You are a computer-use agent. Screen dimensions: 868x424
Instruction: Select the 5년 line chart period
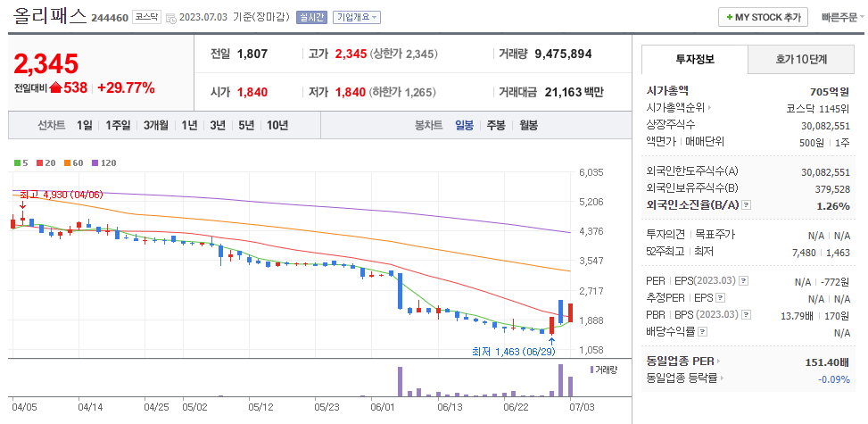(x=246, y=125)
